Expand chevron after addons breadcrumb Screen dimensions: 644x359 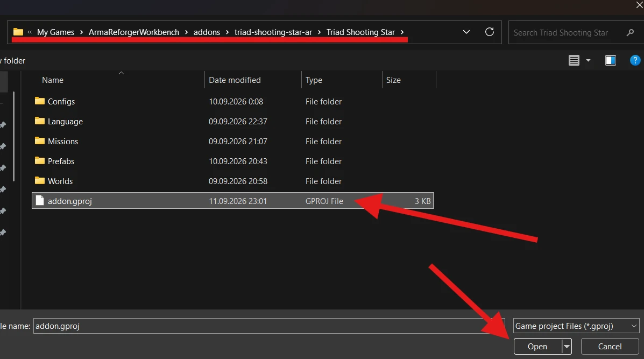click(x=227, y=32)
